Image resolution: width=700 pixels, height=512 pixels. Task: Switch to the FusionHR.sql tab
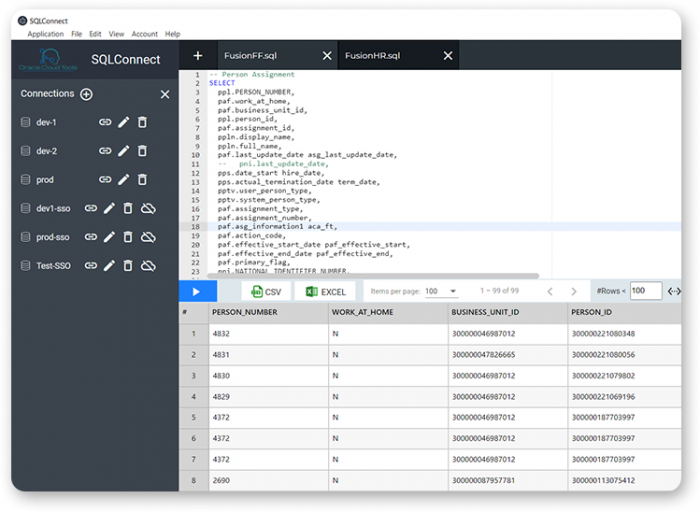[372, 55]
